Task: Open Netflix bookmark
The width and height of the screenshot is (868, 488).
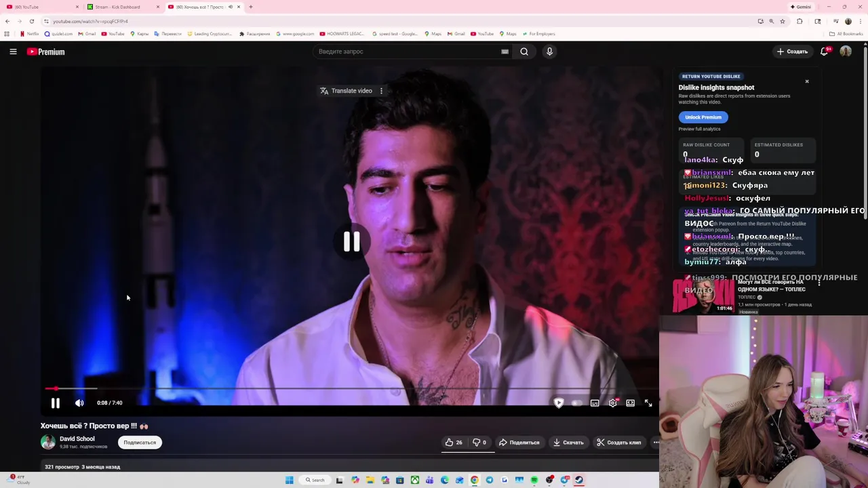Action: pyautogui.click(x=30, y=34)
